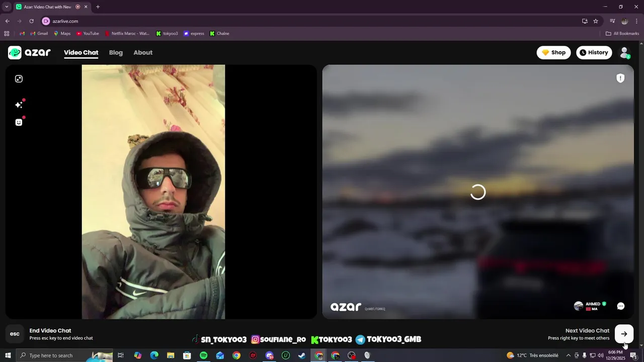The image size is (644, 362).
Task: Open the notification center icon
Action: tap(634, 355)
